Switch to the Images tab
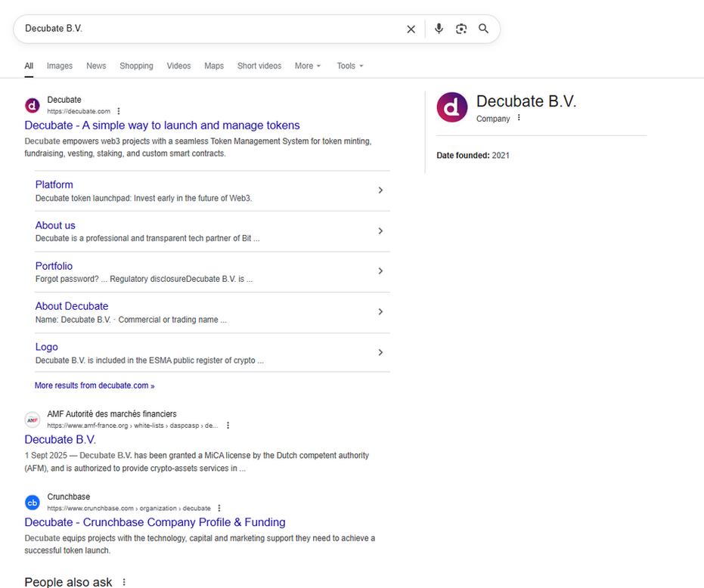 tap(60, 66)
